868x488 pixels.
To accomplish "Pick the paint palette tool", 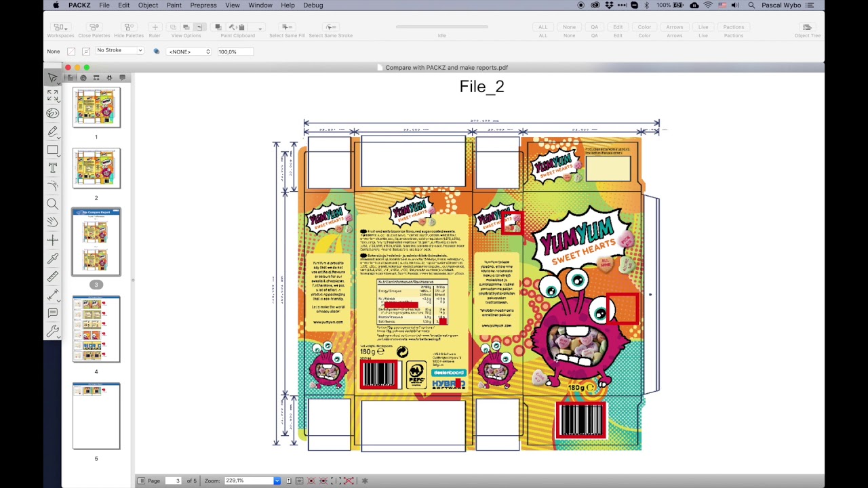I will pyautogui.click(x=53, y=113).
